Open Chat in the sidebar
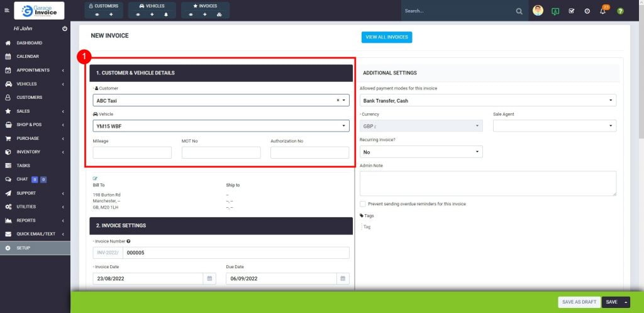Viewport: 644px width, 313px height. point(35,179)
